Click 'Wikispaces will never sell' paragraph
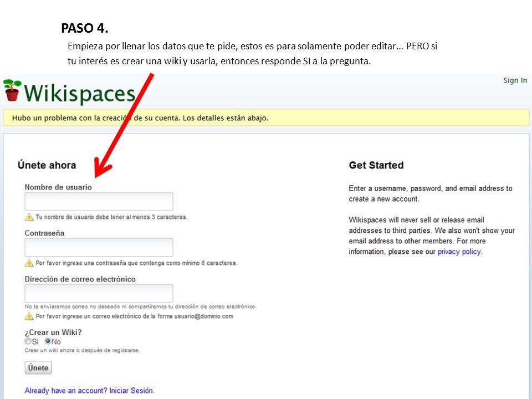Image resolution: width=532 pixels, height=399 pixels. 432,236
